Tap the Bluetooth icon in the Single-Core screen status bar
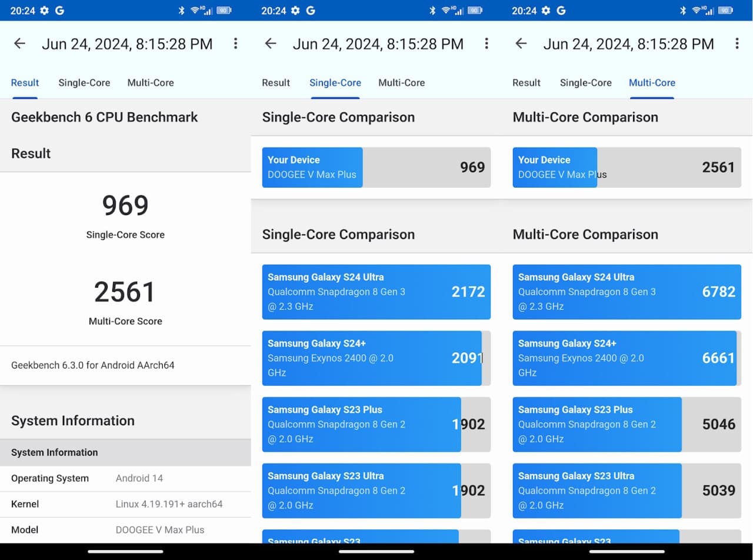This screenshot has width=753, height=560. (x=432, y=11)
